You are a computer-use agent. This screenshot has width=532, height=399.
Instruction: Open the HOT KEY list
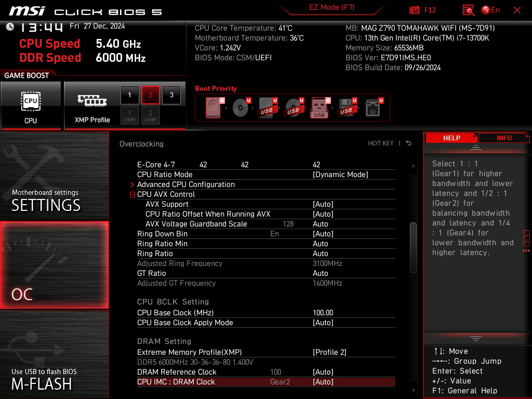(x=381, y=143)
